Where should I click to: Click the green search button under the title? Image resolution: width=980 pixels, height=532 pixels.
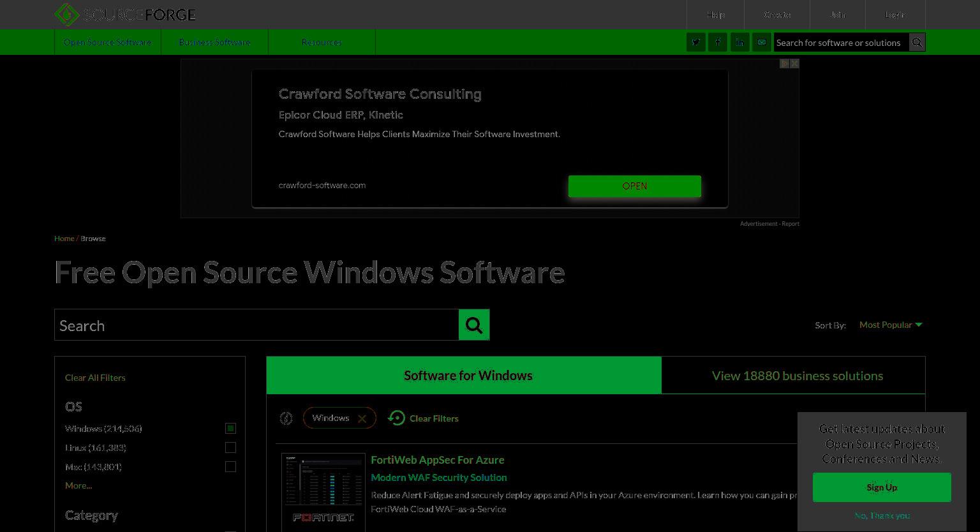click(x=474, y=325)
